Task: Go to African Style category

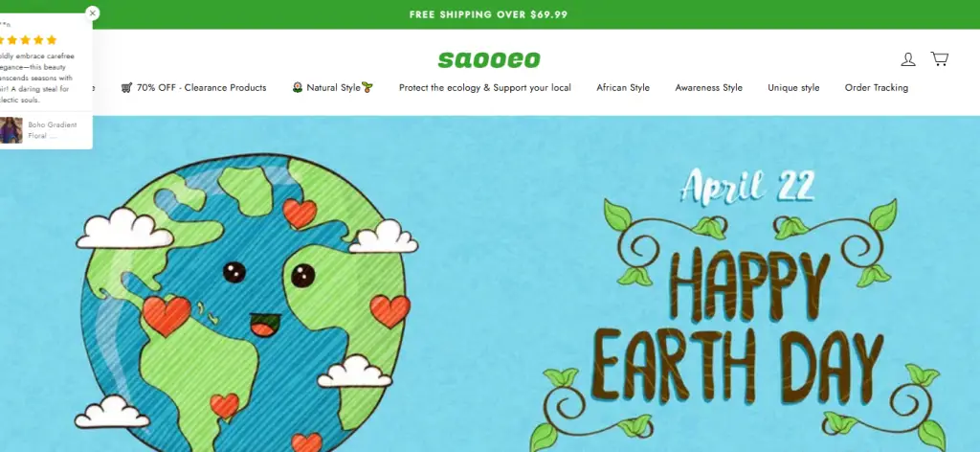Action: (623, 87)
